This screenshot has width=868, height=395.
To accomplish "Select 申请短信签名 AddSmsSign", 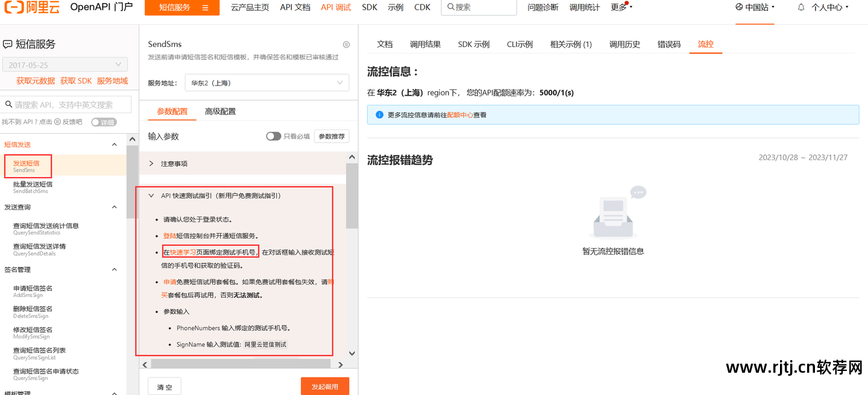I will click(33, 291).
